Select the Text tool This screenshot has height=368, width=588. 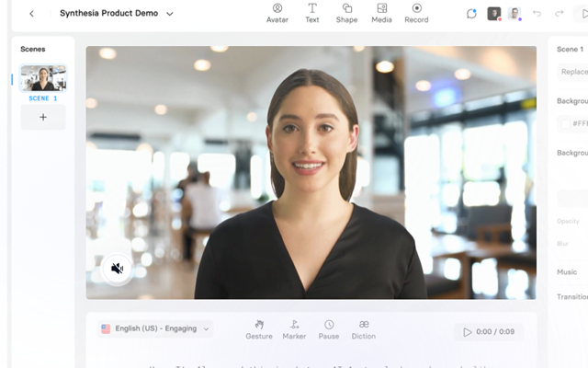312,13
